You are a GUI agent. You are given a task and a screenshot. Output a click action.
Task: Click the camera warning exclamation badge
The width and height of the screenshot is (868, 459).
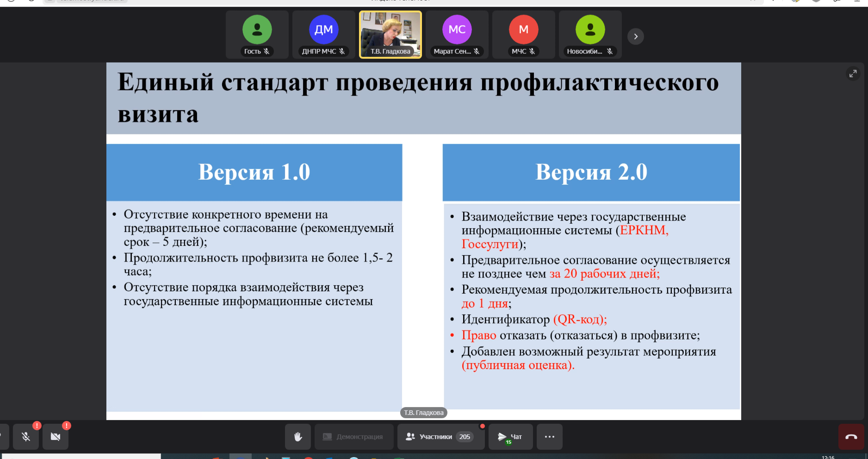(67, 425)
